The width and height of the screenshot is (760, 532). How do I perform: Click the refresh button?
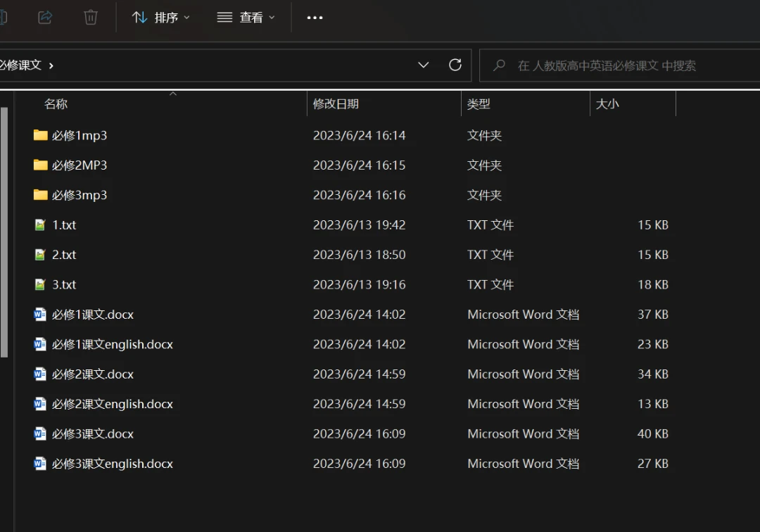point(455,65)
